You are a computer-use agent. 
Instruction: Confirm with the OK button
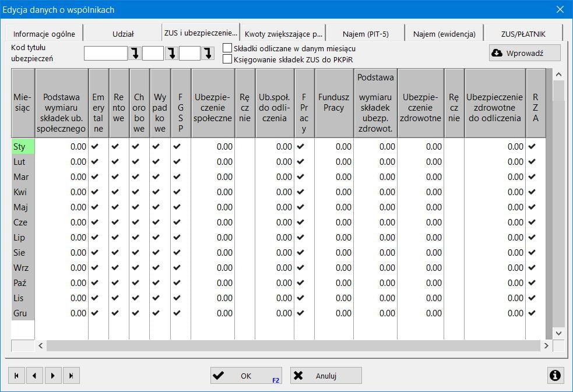(x=246, y=376)
